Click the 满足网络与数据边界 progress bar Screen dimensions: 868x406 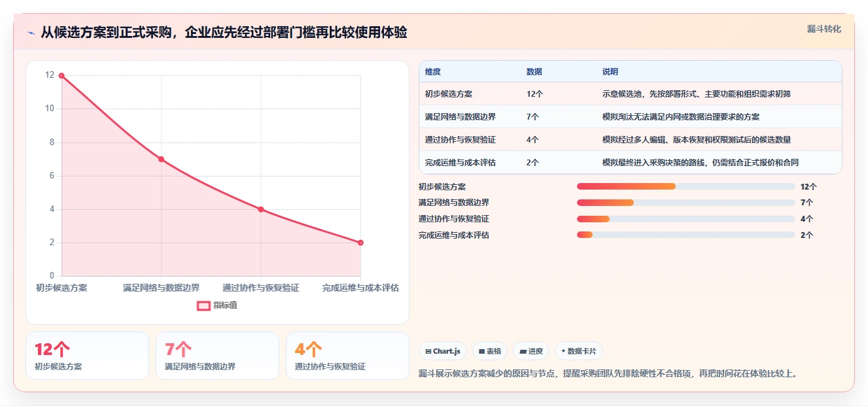(686, 203)
